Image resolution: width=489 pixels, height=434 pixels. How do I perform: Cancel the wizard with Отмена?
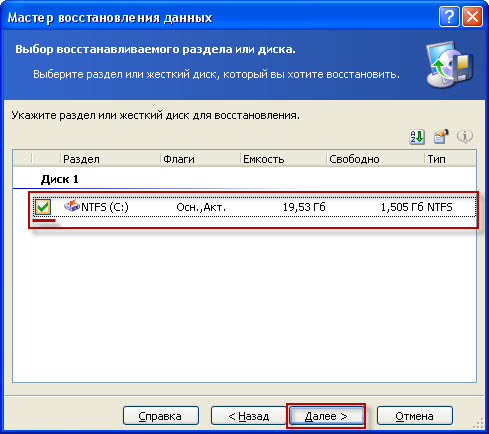pyautogui.click(x=415, y=416)
